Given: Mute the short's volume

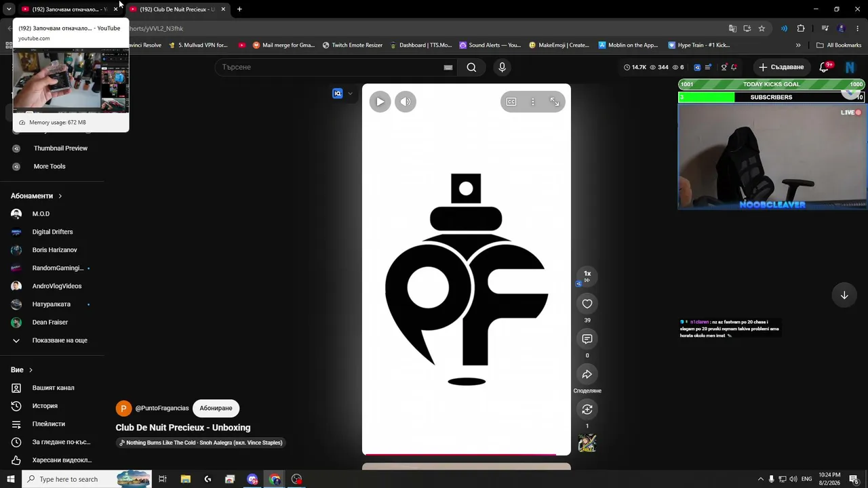Looking at the screenshot, I should point(406,102).
